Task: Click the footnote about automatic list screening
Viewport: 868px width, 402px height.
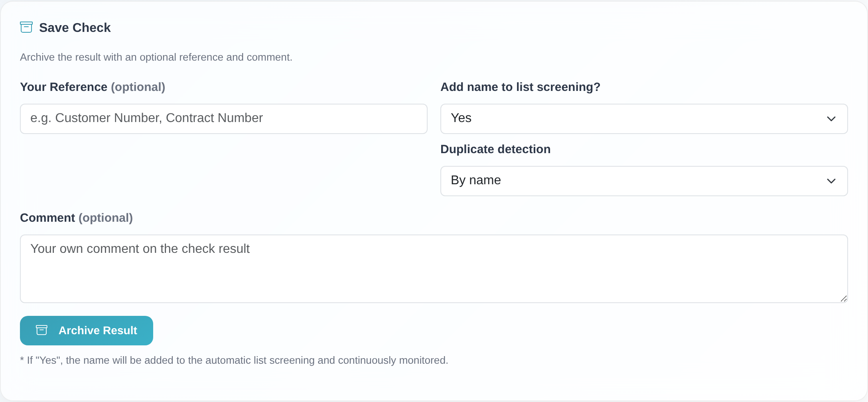Action: pyautogui.click(x=234, y=360)
